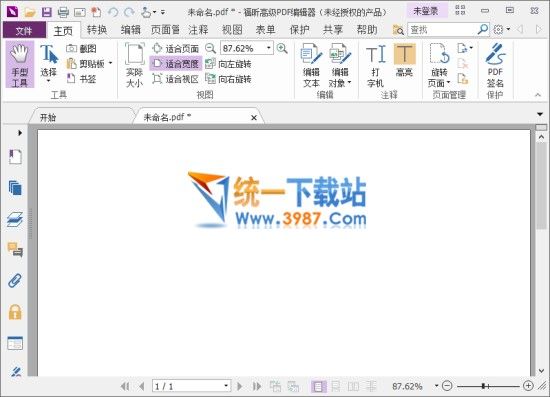Screen dimensions: 550x397
Task: Click the extract page icon in 页面管理
Action: coord(463,79)
